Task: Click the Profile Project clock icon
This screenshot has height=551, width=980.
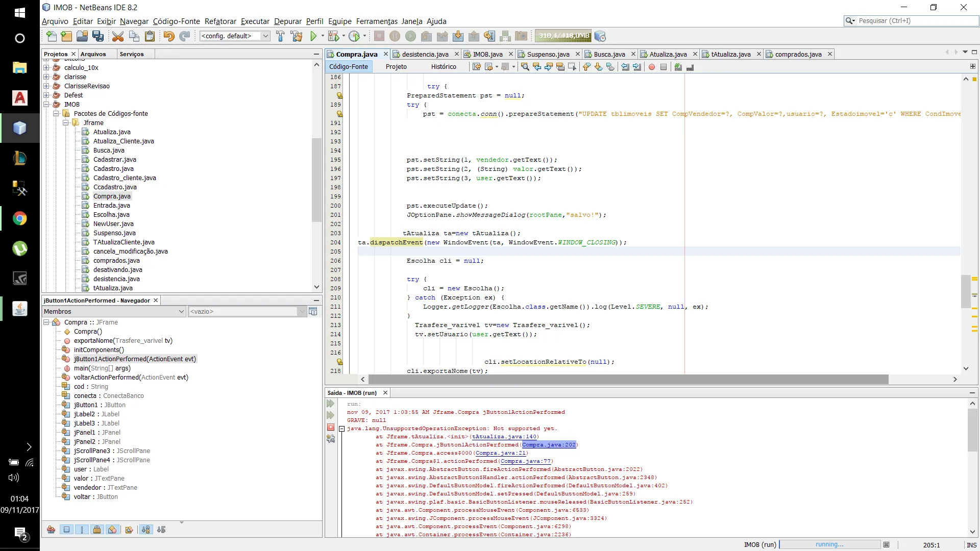Action: (x=354, y=36)
